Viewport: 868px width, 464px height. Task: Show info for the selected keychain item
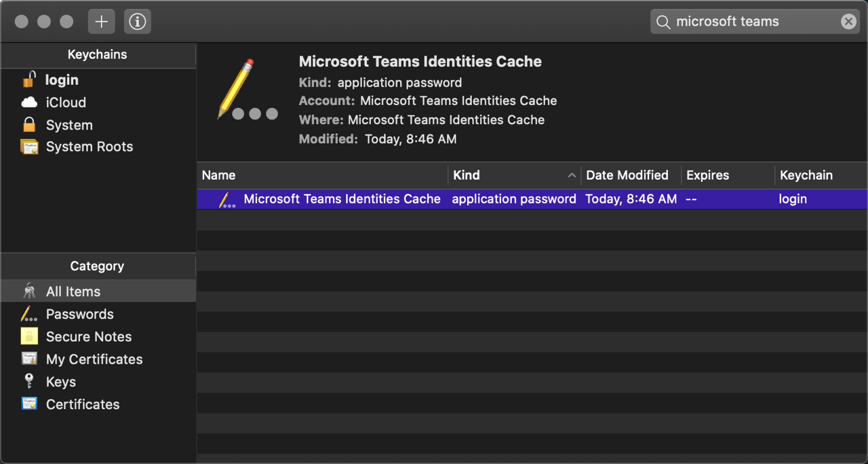click(x=137, y=21)
